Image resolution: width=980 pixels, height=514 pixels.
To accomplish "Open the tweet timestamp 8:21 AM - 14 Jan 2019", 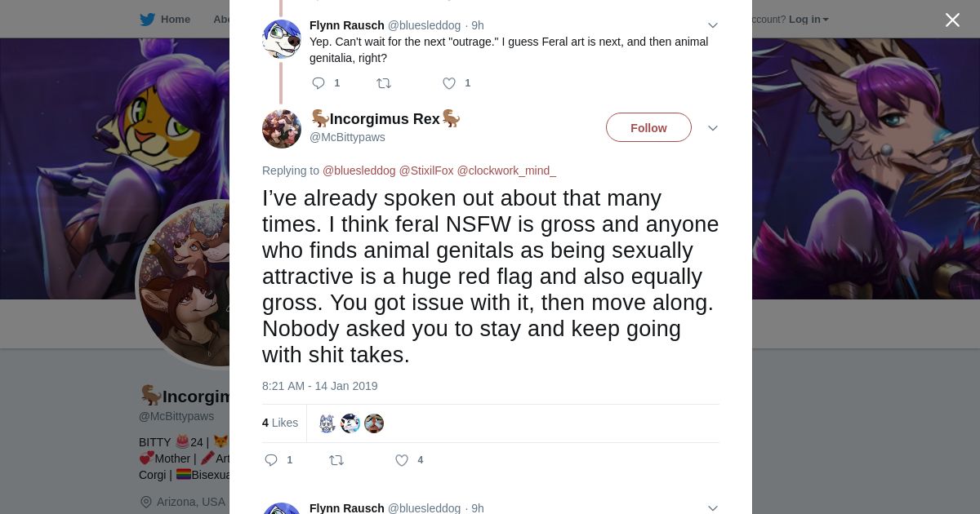I will pyautogui.click(x=319, y=386).
